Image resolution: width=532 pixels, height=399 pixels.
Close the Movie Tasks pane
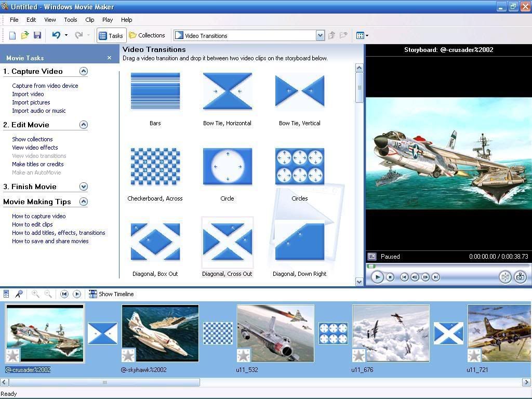coord(109,58)
